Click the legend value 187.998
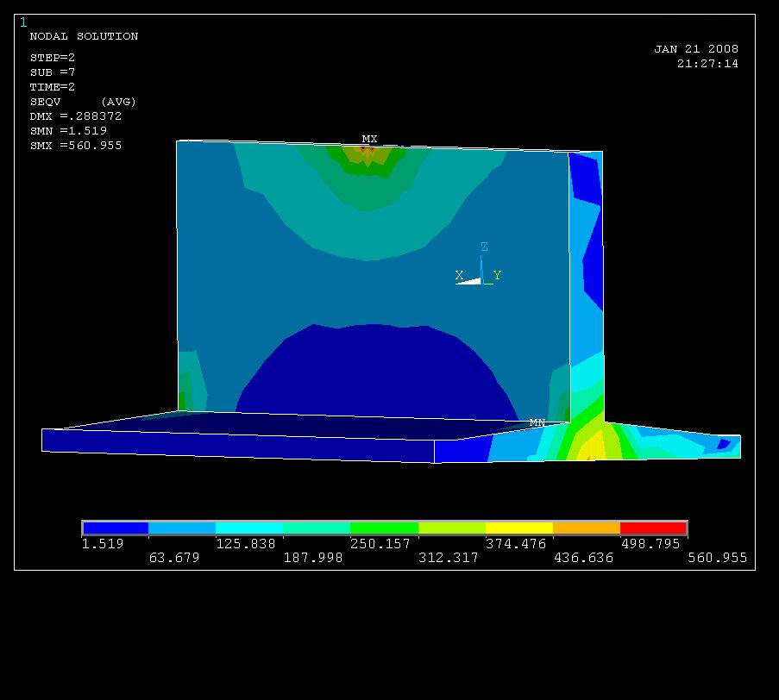The height and width of the screenshot is (700, 779). (x=313, y=558)
